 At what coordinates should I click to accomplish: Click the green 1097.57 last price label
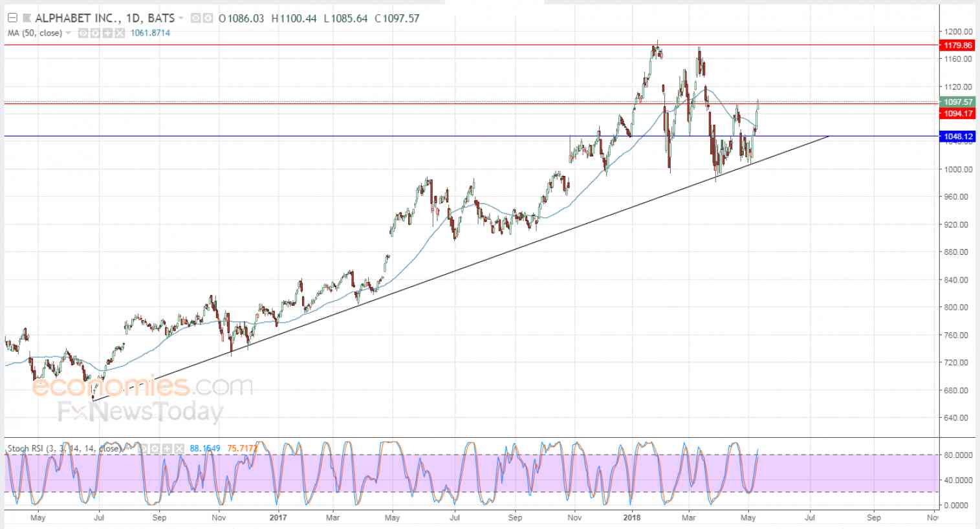[x=957, y=102]
